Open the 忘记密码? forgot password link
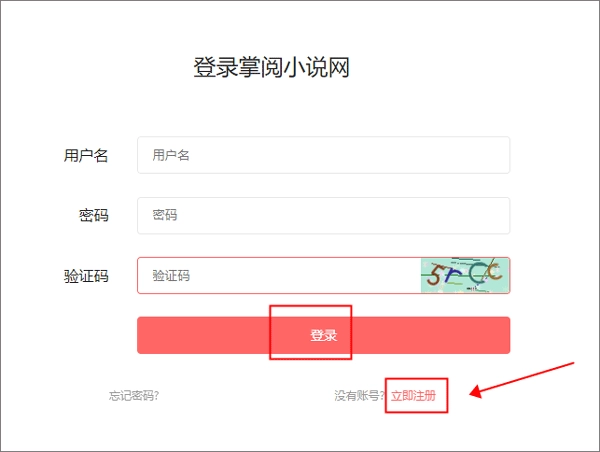The width and height of the screenshot is (600, 452). click(134, 395)
